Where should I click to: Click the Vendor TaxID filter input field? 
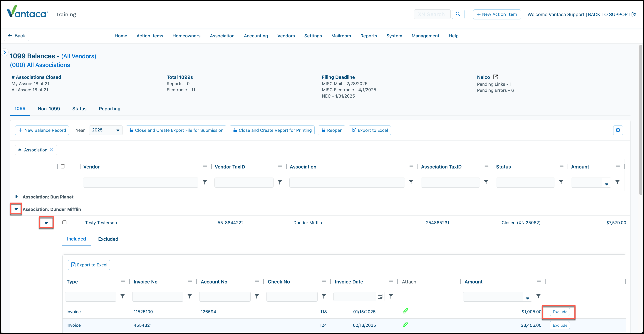[244, 182]
